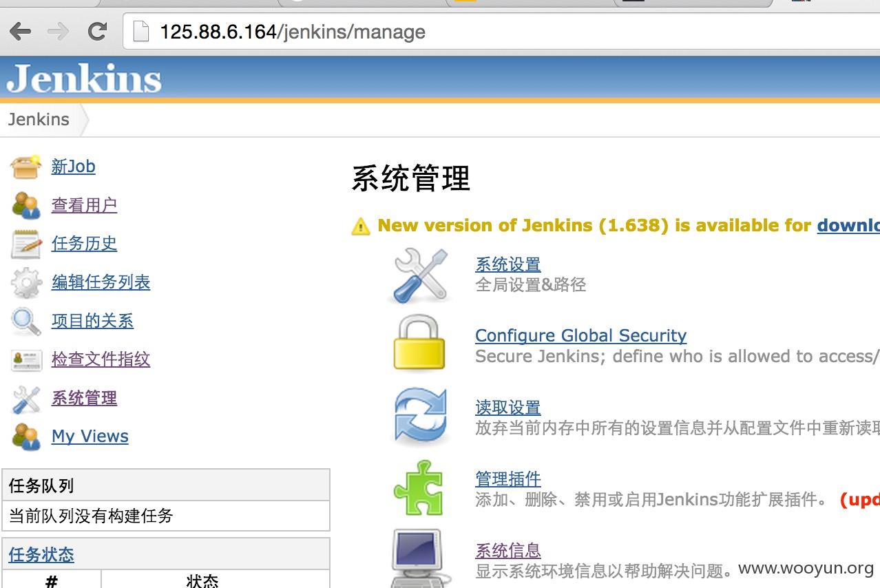Open the 系统管理 sidebar link
880x588 pixels.
84,398
